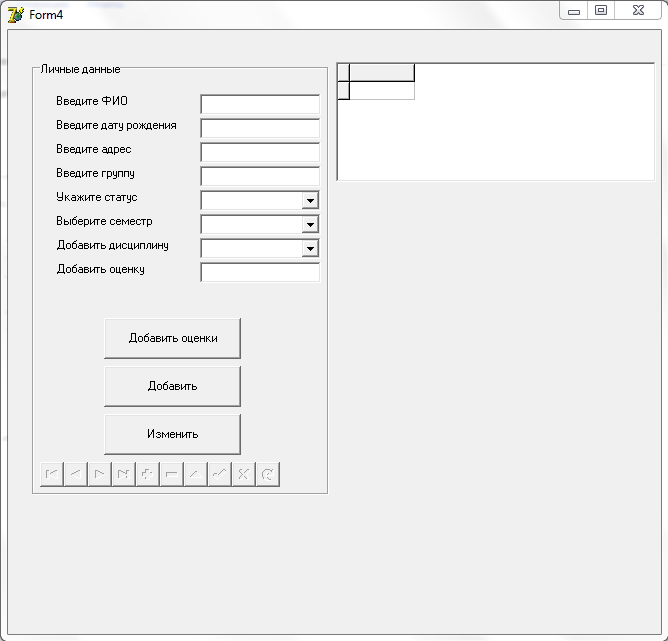Click the 'Укажите статус' label

coord(97,197)
